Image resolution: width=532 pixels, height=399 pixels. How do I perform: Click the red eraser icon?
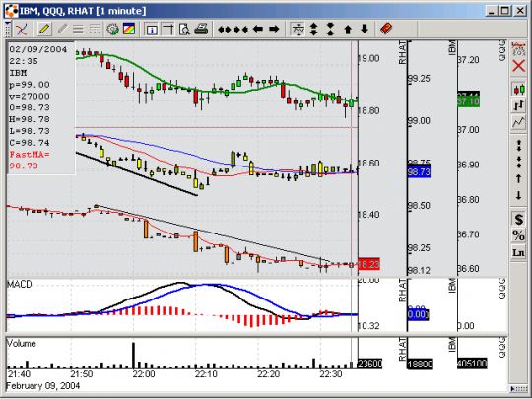(x=386, y=30)
